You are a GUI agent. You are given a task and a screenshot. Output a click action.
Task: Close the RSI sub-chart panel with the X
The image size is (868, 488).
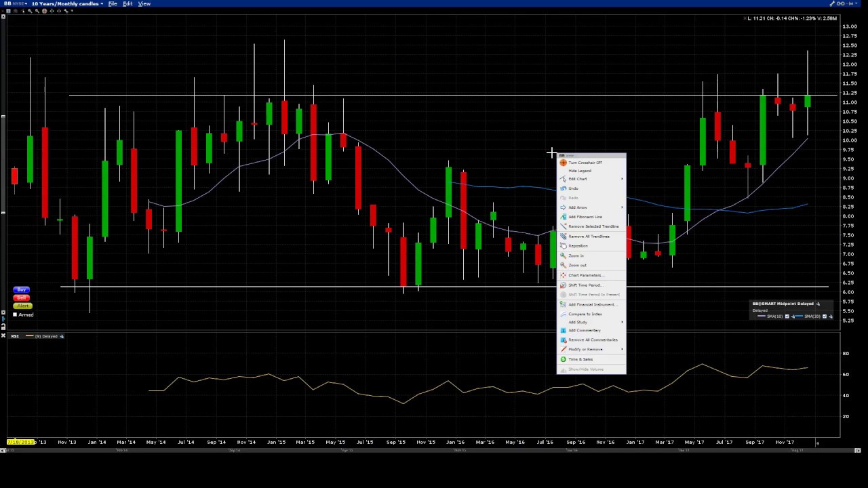[3, 335]
